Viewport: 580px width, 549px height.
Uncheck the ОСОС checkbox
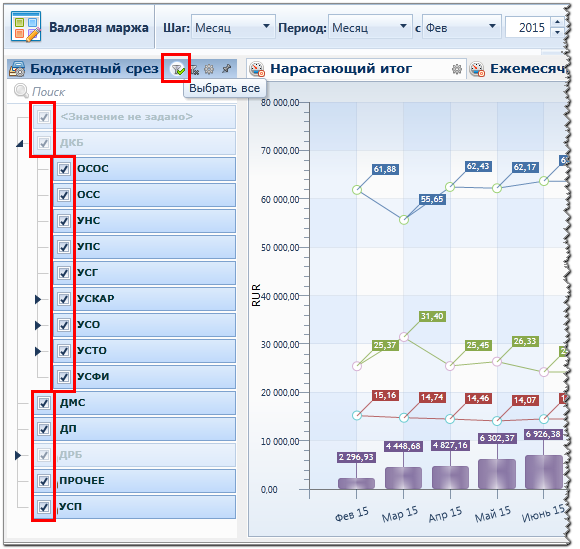coord(64,169)
